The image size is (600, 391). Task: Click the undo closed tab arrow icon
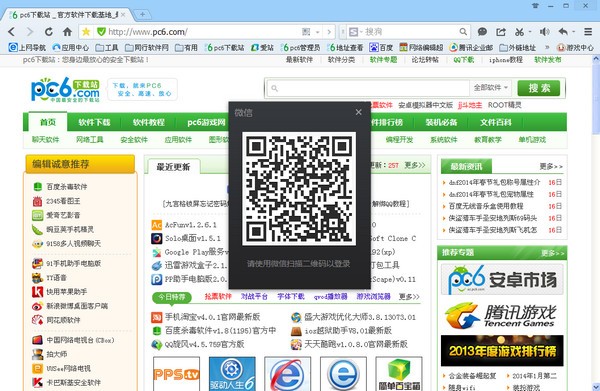click(563, 32)
